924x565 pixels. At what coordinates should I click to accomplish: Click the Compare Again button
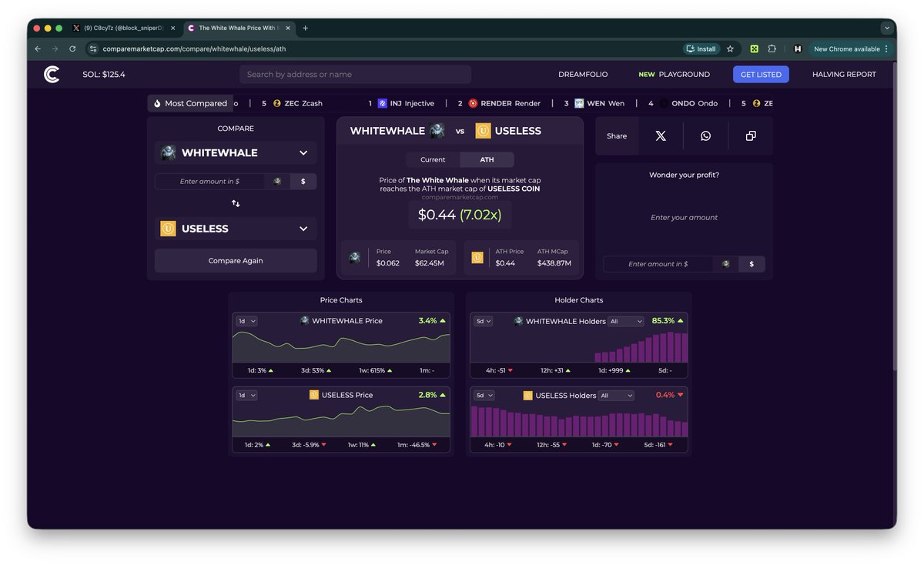coord(236,260)
